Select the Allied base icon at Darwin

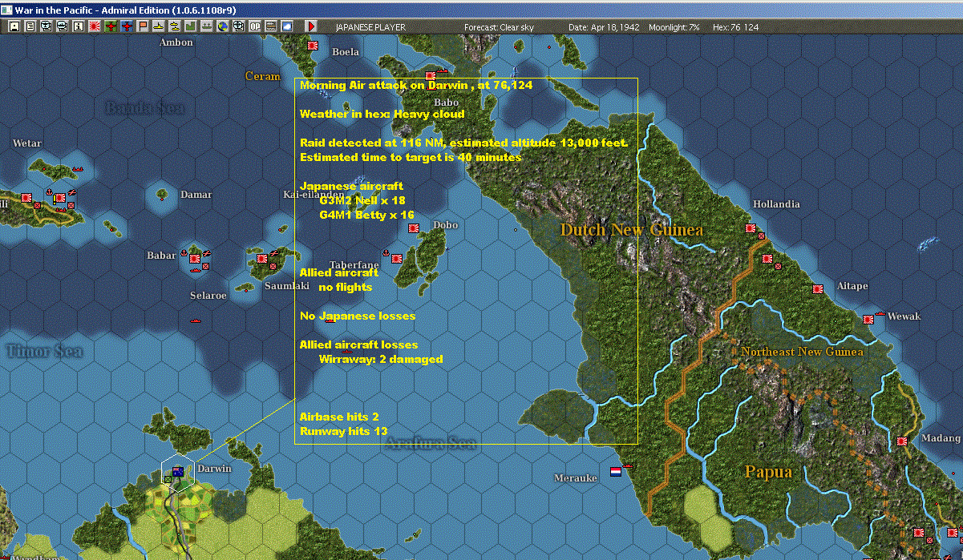(178, 470)
